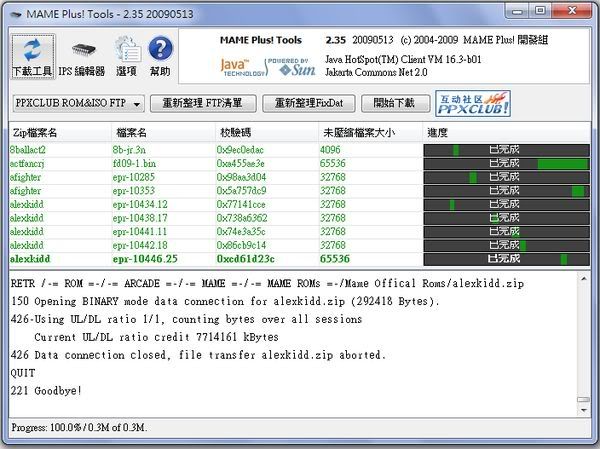600x449 pixels.
Task: Select file name epr-10434.12
Action: click(140, 204)
